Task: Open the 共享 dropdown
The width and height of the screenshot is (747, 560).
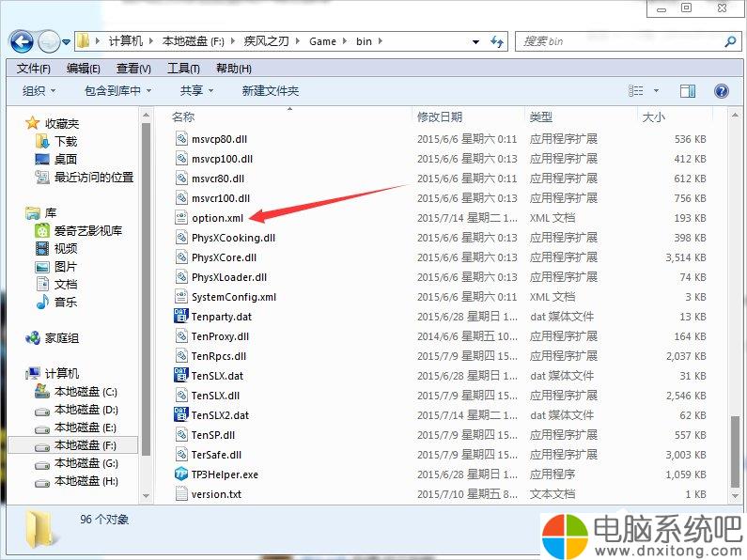Action: click(196, 90)
